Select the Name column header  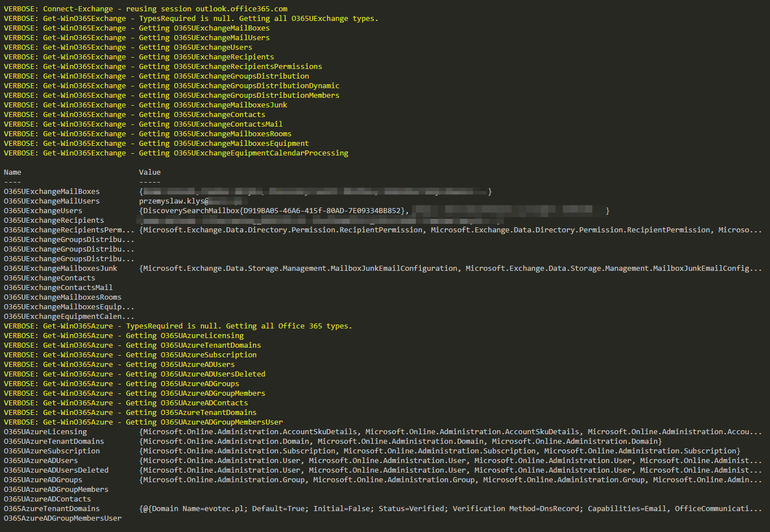point(12,172)
